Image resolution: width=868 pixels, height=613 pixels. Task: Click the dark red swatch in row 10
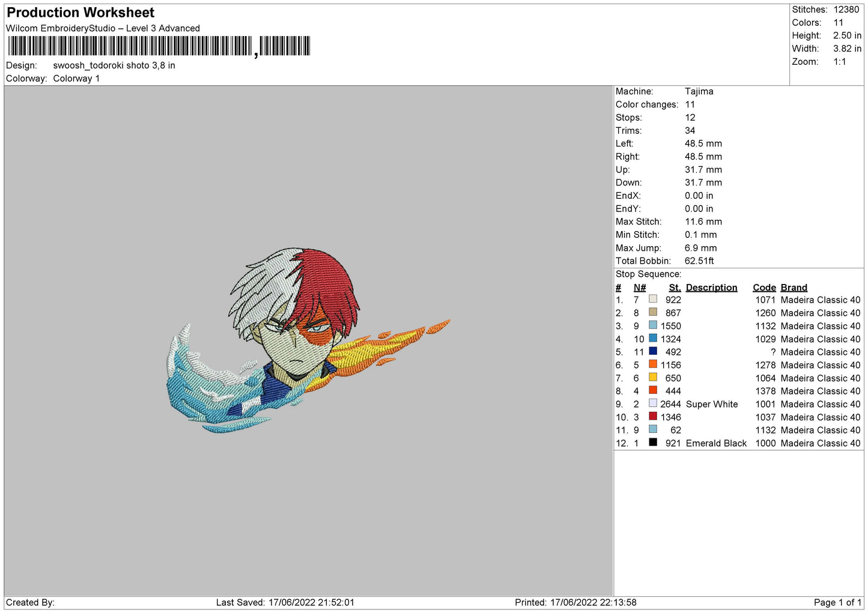pos(653,417)
